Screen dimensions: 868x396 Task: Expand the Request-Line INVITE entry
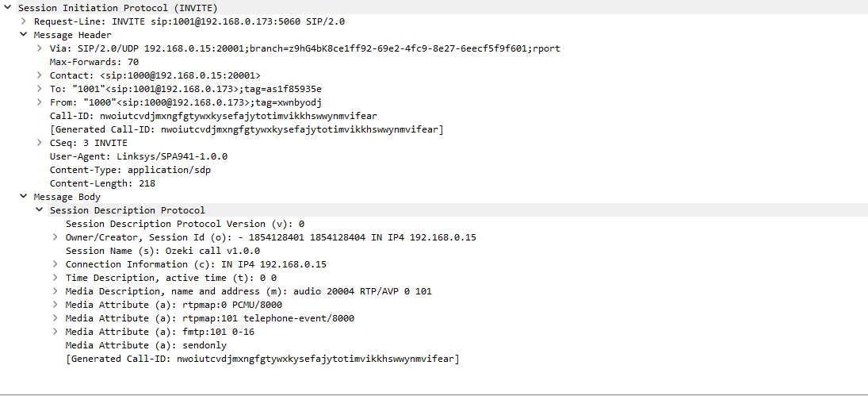tap(24, 21)
